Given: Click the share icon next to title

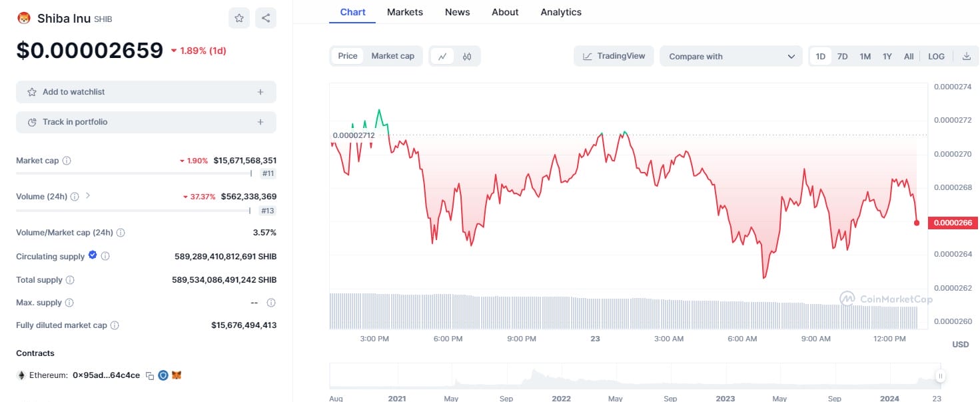Looking at the screenshot, I should [x=266, y=18].
